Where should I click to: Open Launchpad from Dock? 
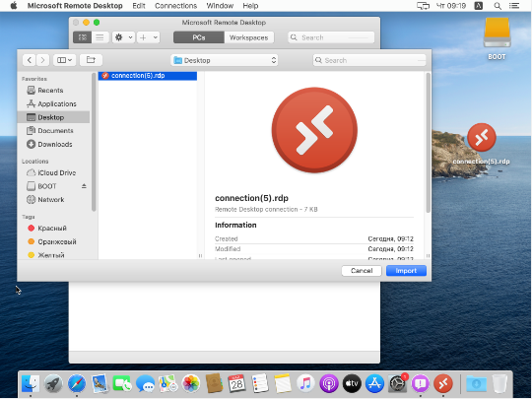pos(53,384)
